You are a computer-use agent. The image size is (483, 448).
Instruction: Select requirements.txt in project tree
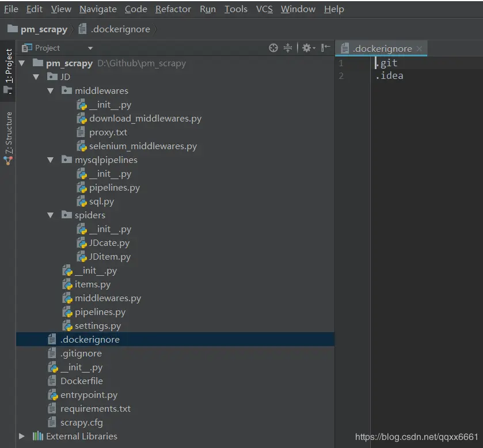tap(96, 409)
